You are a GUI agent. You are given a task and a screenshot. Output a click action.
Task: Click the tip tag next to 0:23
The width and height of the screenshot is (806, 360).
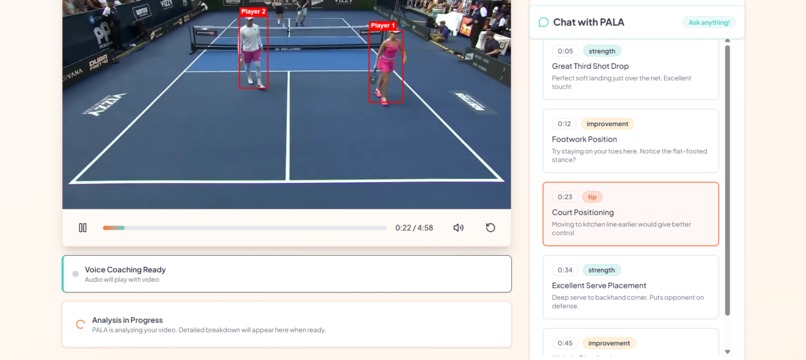point(592,197)
